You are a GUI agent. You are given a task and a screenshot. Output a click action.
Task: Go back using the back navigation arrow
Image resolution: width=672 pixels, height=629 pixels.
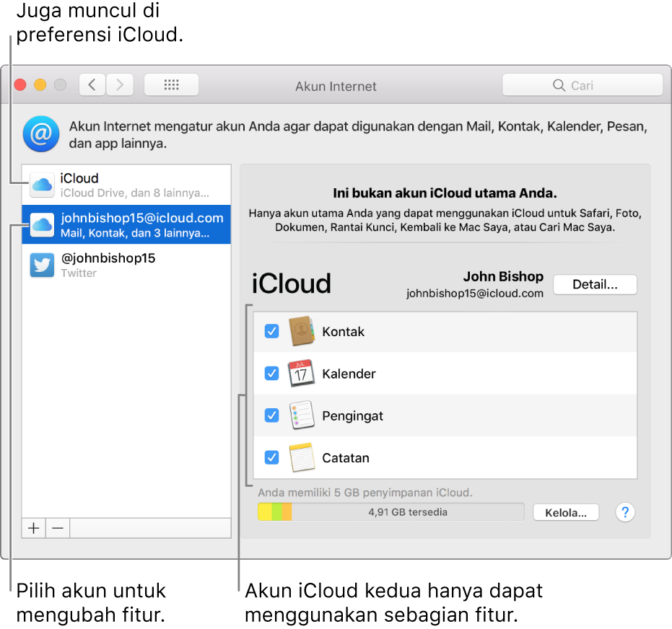[x=92, y=84]
